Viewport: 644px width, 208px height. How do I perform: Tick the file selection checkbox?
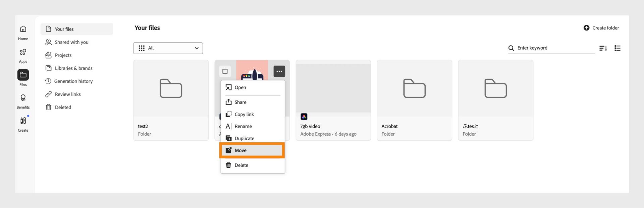225,71
